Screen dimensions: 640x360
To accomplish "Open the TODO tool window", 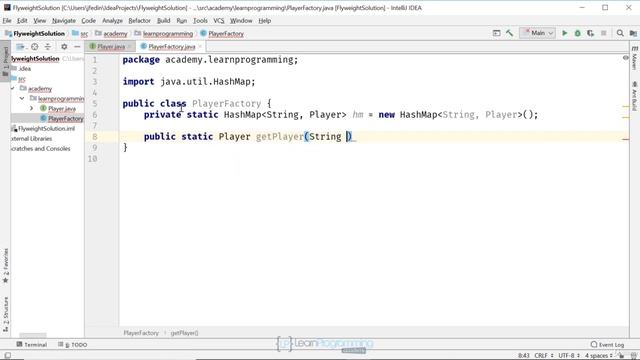I will point(73,344).
